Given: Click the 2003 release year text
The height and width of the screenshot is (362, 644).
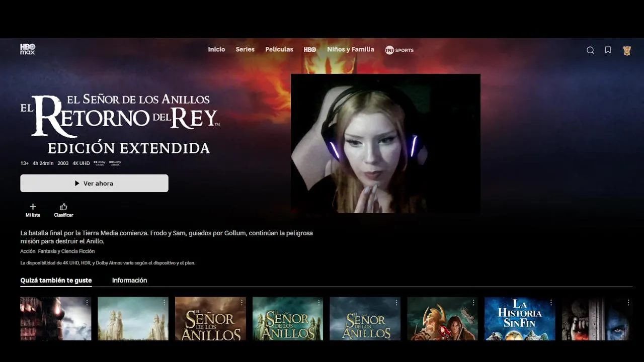Looking at the screenshot, I should pos(63,163).
